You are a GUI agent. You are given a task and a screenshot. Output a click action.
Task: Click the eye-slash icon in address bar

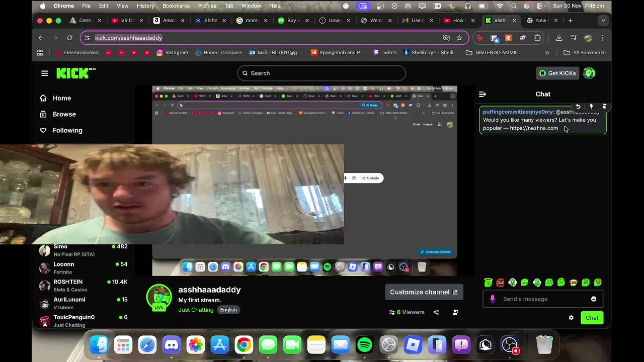point(446,38)
